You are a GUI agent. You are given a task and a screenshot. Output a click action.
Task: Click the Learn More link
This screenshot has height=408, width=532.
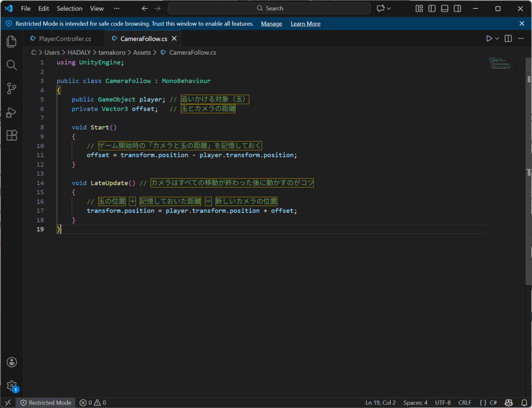[305, 24]
